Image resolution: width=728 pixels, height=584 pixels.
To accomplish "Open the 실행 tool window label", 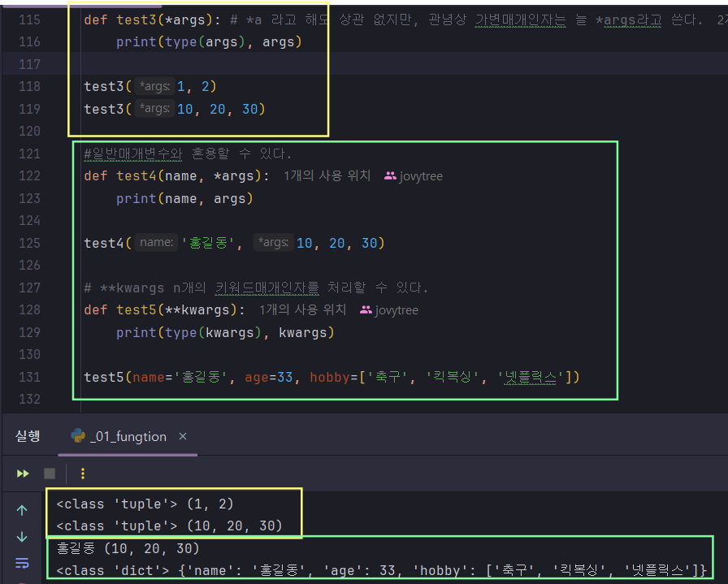I will pyautogui.click(x=28, y=436).
